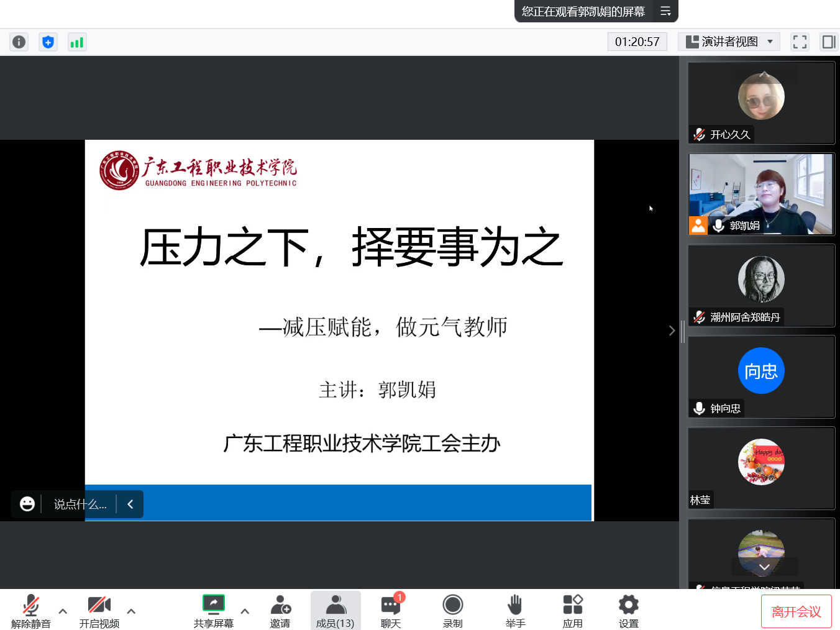The height and width of the screenshot is (630, 840).
Task: Toggle the 成员(13) participants panel
Action: coord(336,611)
